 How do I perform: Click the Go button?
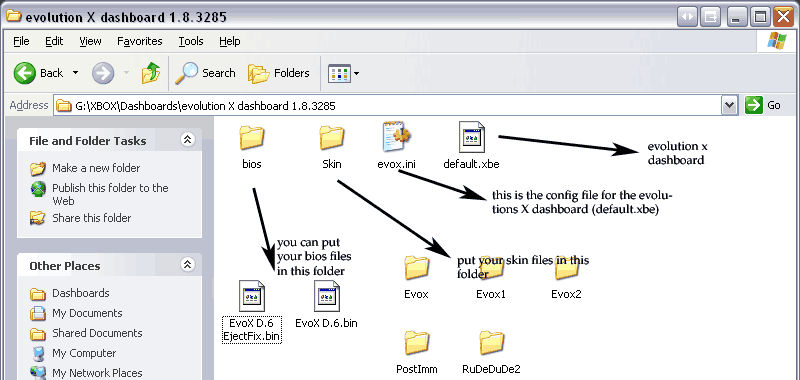coord(763,106)
